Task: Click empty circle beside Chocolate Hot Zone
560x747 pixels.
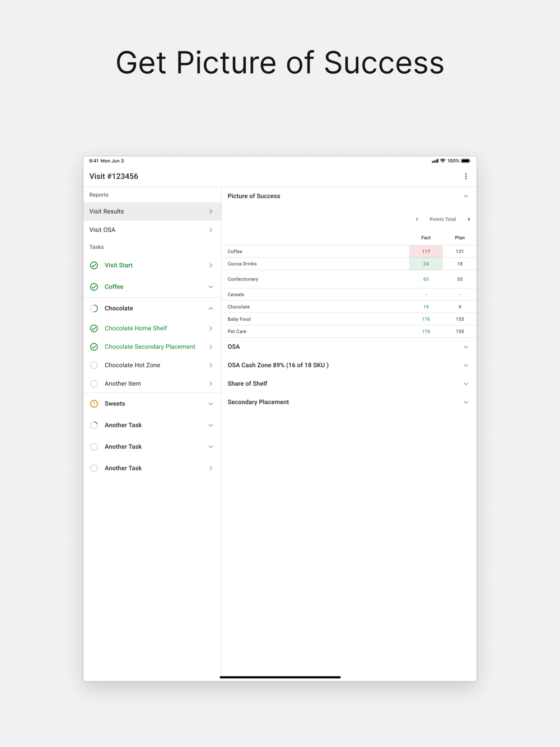Action: pyautogui.click(x=94, y=365)
